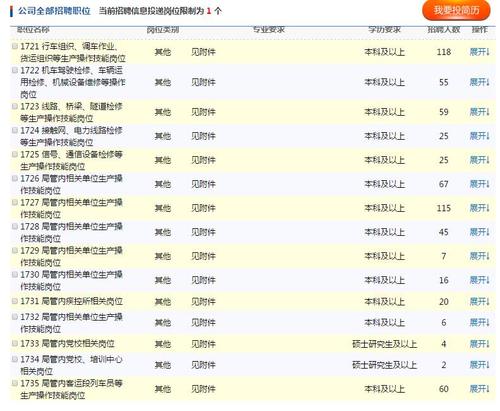The image size is (500, 411).
Task: Check the box for position 1721
Action: coord(15,46)
